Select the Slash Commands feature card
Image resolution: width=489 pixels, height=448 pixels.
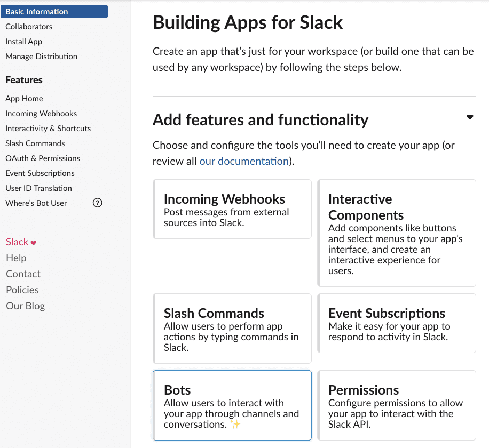(x=232, y=329)
